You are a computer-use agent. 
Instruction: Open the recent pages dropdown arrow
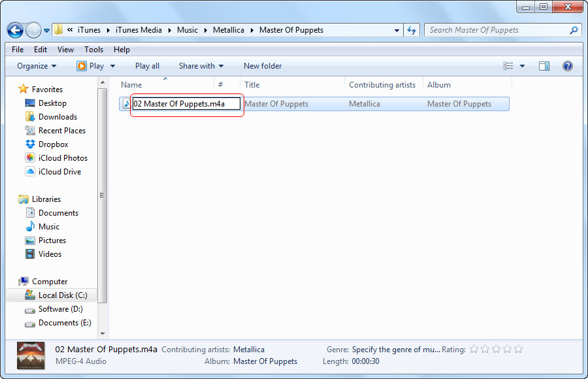(x=46, y=31)
